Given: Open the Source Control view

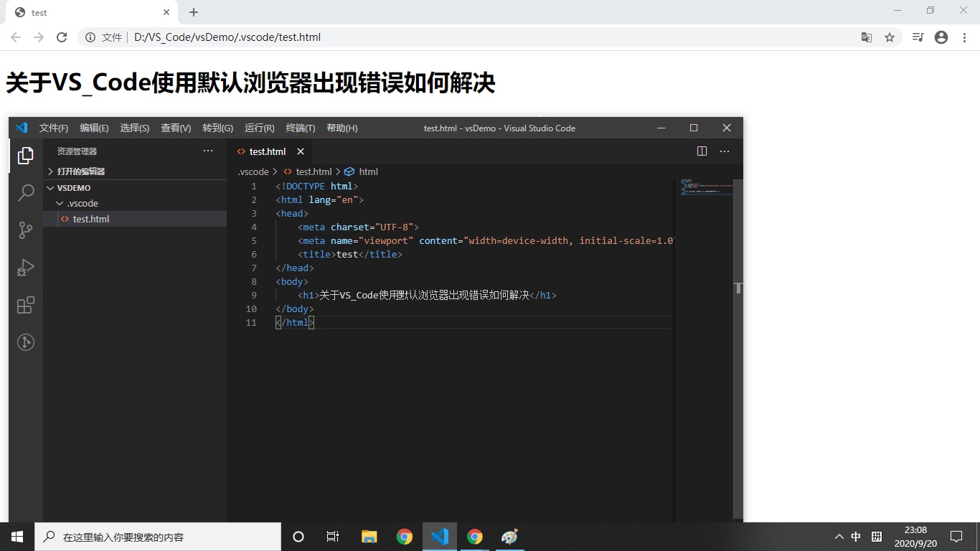Looking at the screenshot, I should pyautogui.click(x=26, y=230).
